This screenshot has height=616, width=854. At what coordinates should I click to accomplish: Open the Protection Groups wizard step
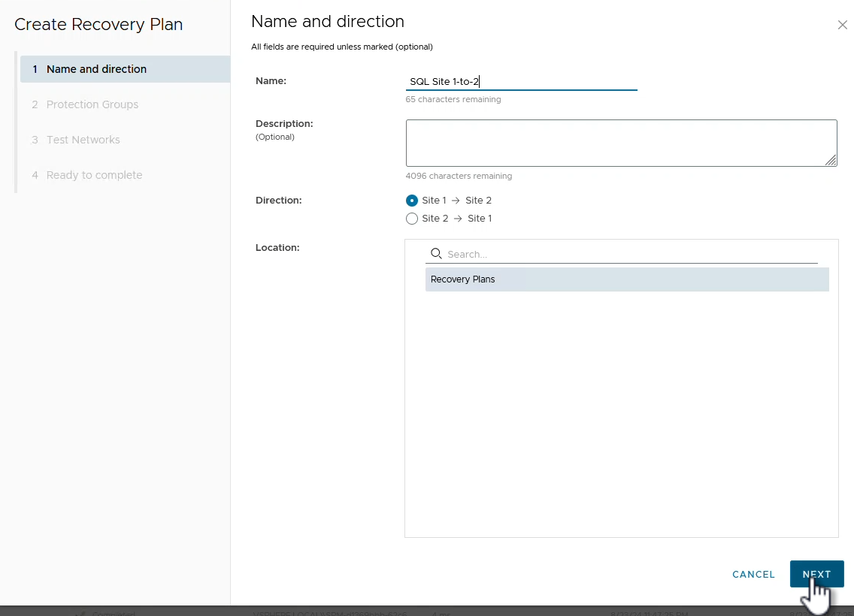(92, 104)
